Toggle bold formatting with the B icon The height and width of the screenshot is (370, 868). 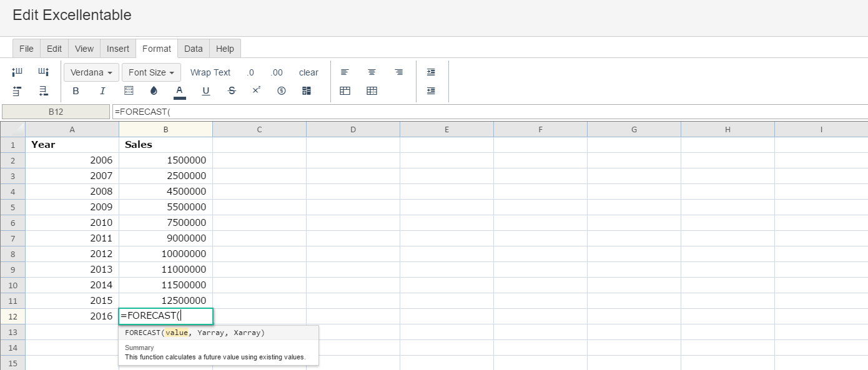(76, 91)
